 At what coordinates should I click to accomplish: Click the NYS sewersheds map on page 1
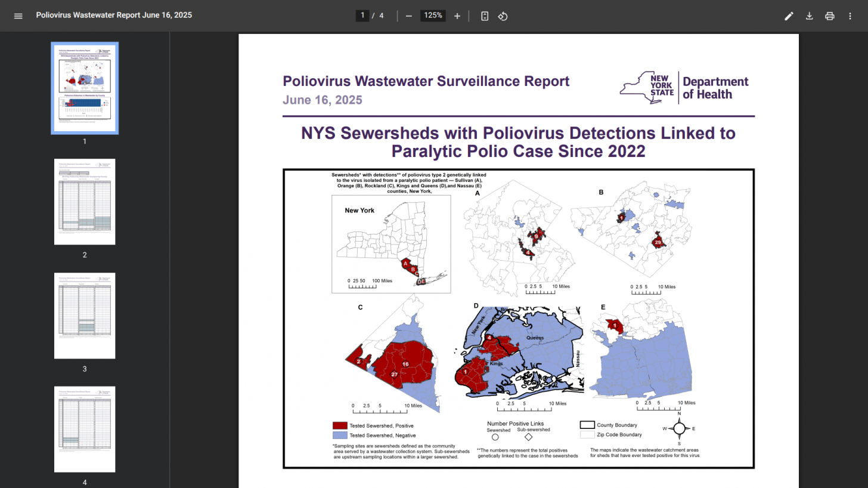[x=518, y=319]
